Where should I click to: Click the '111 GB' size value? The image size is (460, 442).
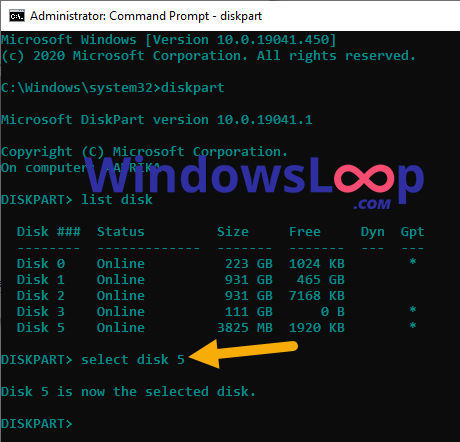coord(249,312)
